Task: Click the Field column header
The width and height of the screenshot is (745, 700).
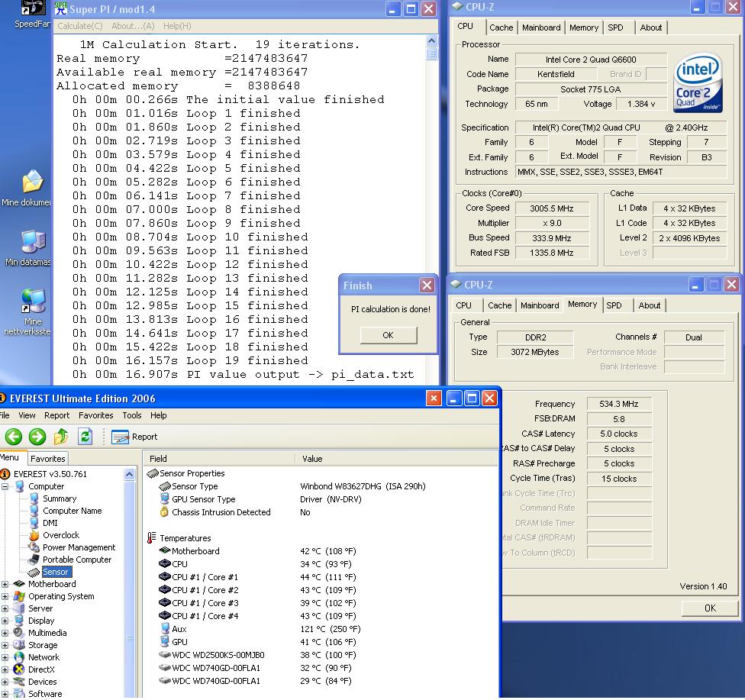Action: [x=218, y=459]
